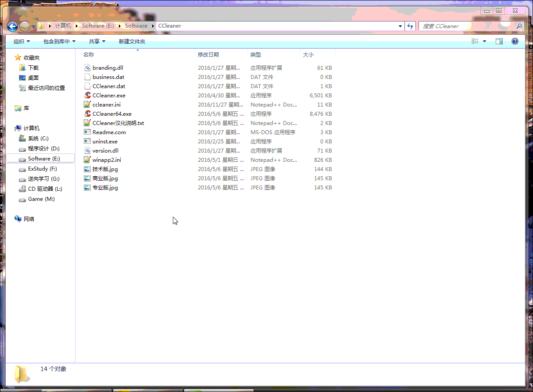Select the winapp2.ini file name
533x392 pixels.
click(107, 160)
